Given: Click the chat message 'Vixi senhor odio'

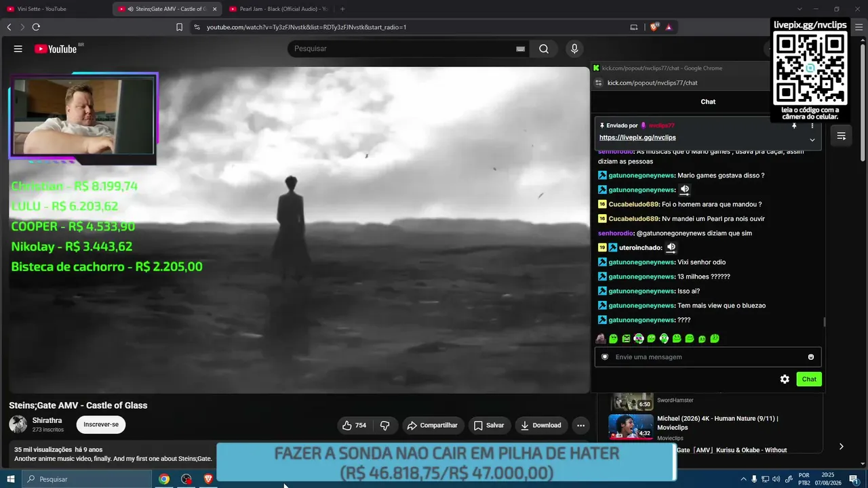Looking at the screenshot, I should [x=701, y=262].
